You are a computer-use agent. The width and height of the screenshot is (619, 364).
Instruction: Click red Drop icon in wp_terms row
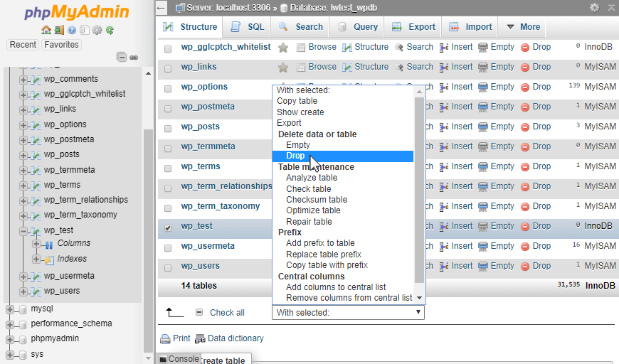[524, 167]
